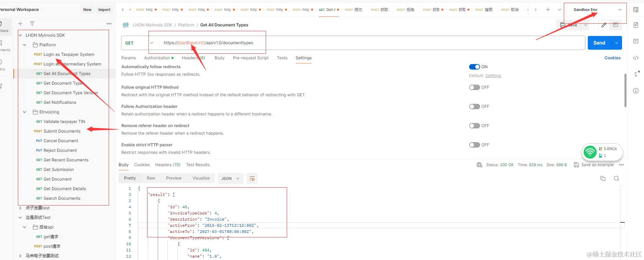
Task: Open the Test Results tab
Action: 198,165
